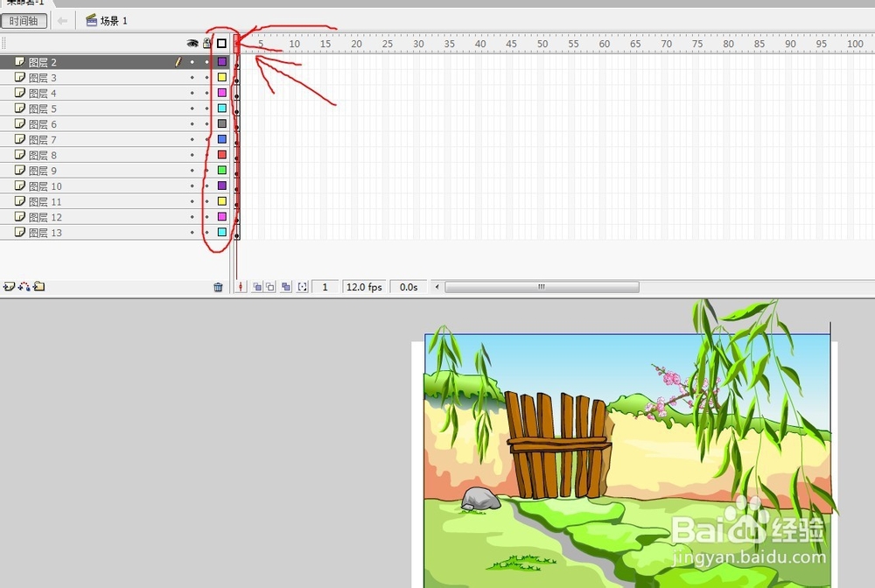Image resolution: width=875 pixels, height=588 pixels.
Task: Click the pencil icon on 图层 2
Action: (178, 62)
